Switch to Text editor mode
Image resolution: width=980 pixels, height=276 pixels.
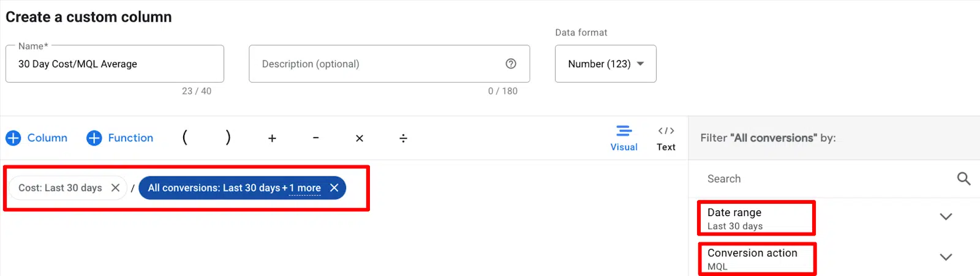pyautogui.click(x=666, y=138)
